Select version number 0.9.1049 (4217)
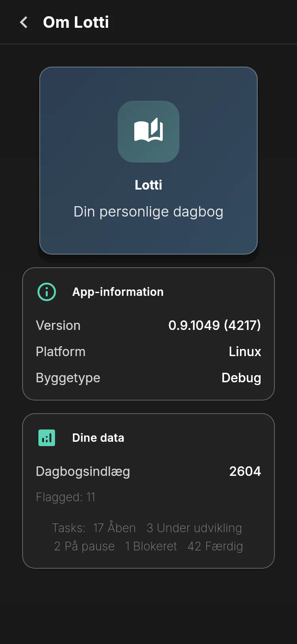The height and width of the screenshot is (644, 297). pos(215,325)
